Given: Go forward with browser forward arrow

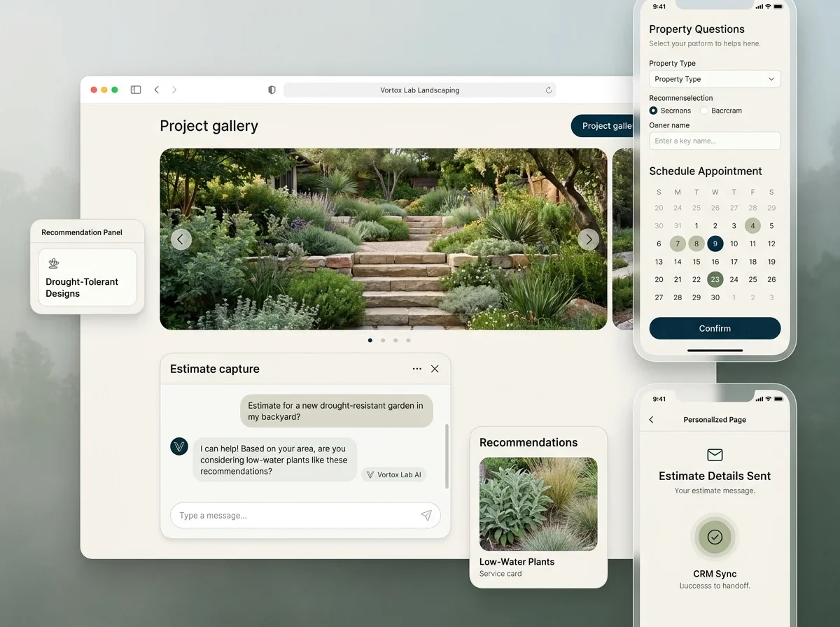Looking at the screenshot, I should [x=174, y=90].
